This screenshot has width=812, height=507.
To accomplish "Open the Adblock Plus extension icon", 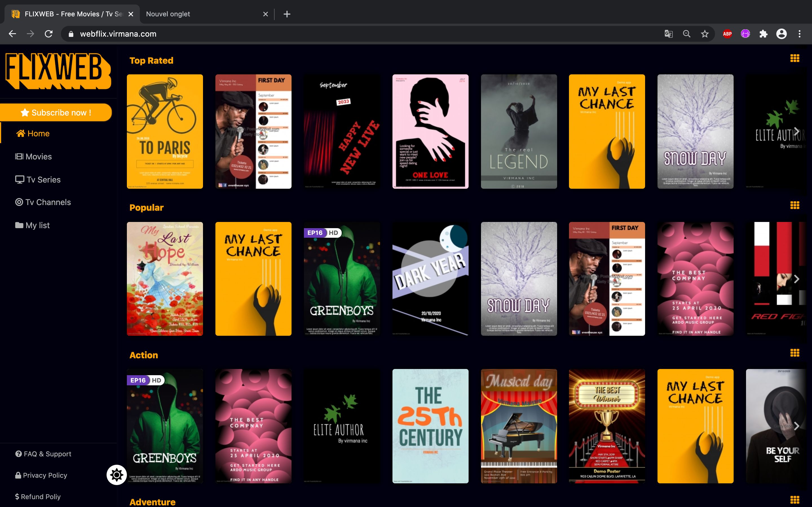I will [x=727, y=34].
